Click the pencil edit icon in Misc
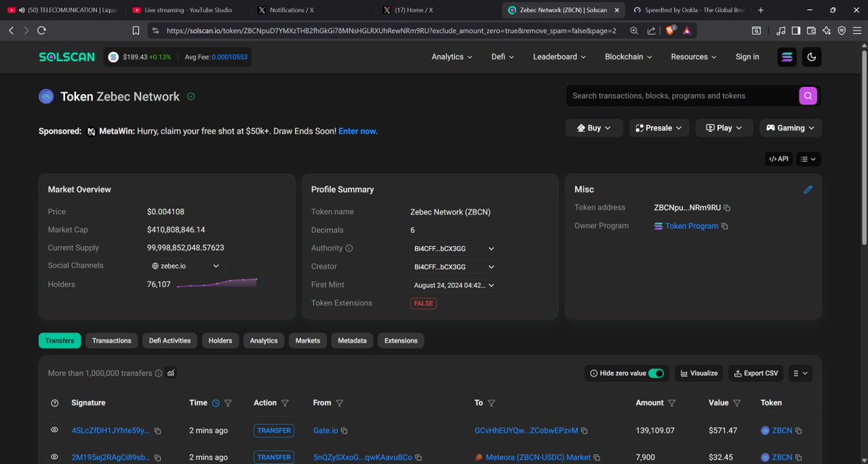The height and width of the screenshot is (464, 868). coord(808,190)
